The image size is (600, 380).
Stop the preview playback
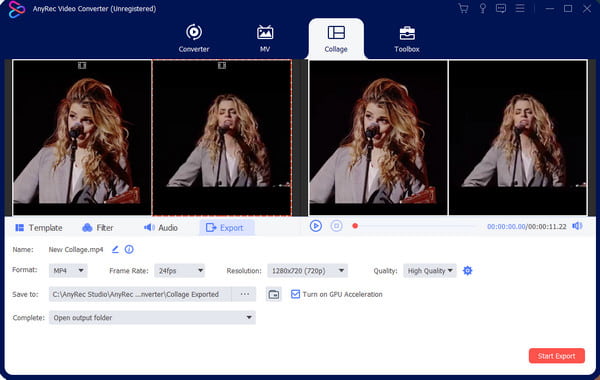click(336, 226)
